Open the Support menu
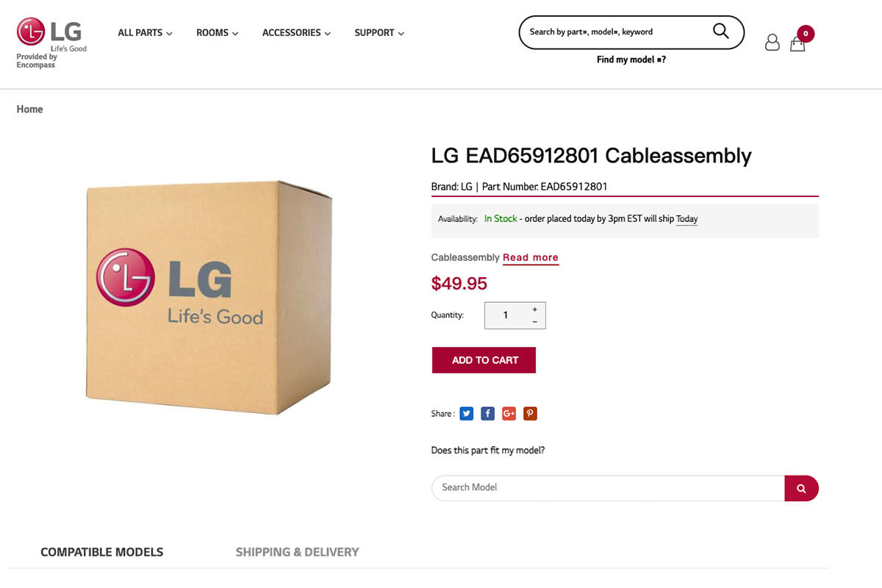This screenshot has width=882, height=588. 379,33
